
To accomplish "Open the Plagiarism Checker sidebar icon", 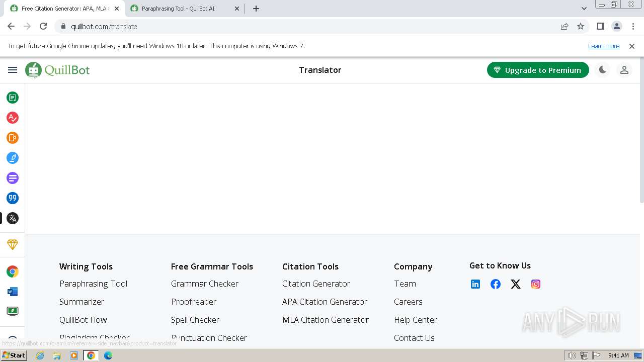I will pyautogui.click(x=13, y=138).
